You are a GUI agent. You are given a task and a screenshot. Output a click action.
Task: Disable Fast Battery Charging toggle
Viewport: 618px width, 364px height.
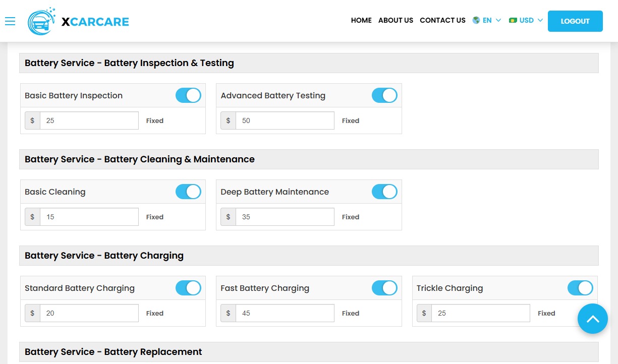384,288
